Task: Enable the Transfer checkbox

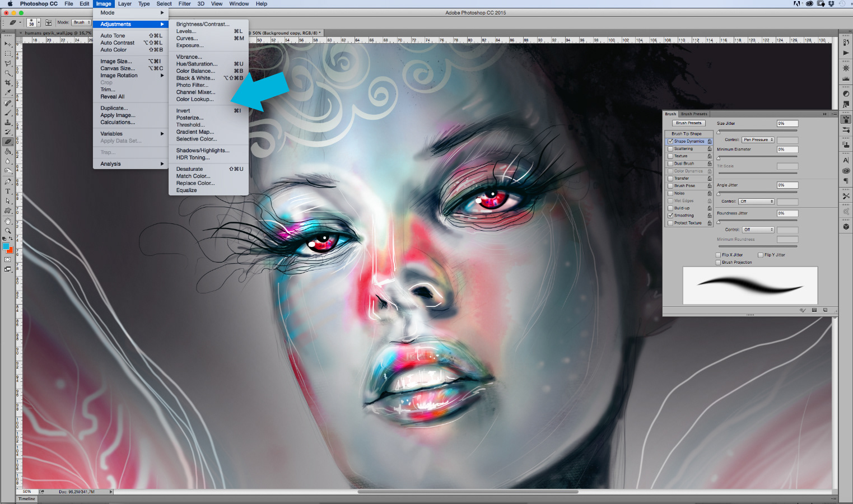Action: click(x=670, y=178)
